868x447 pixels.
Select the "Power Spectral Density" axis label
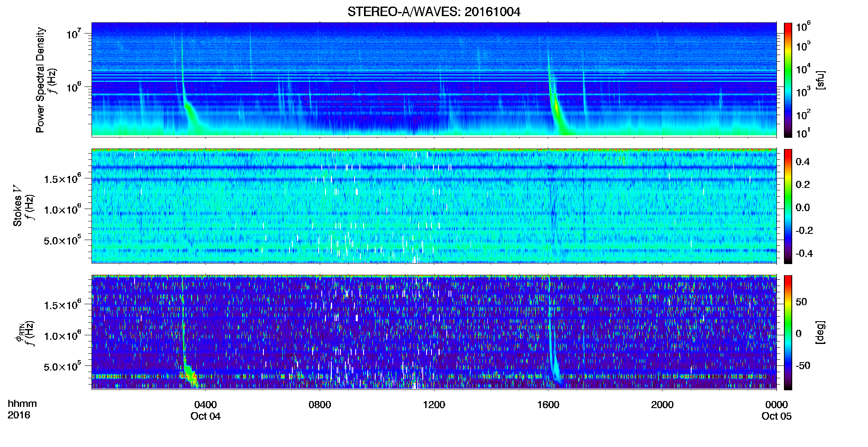40,80
